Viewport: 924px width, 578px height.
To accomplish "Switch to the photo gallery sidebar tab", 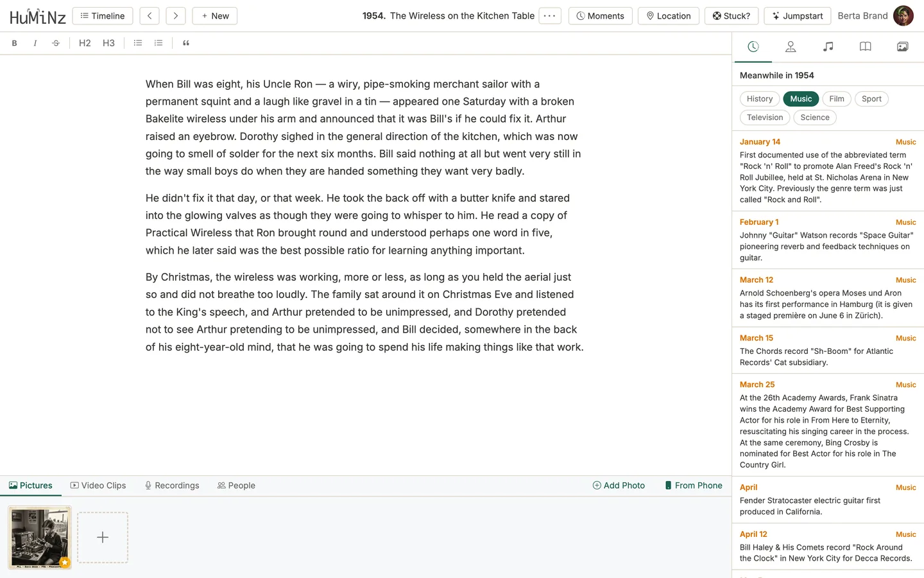I will tap(903, 46).
